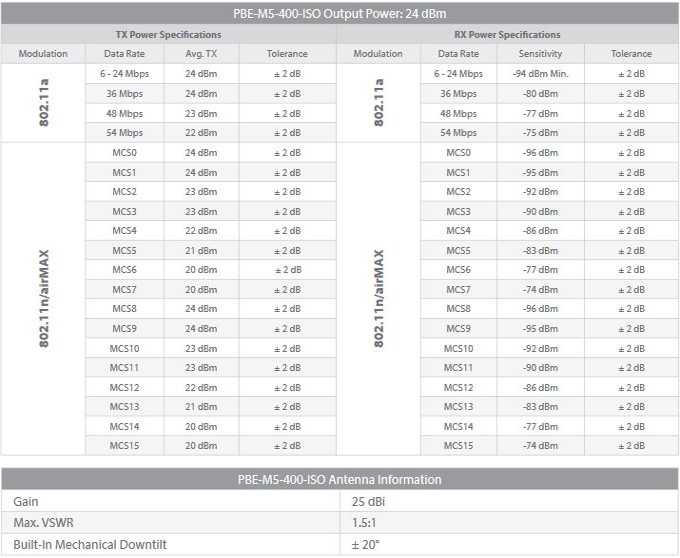
Task: Click 'Tolerance' header in the TX section
Action: click(x=287, y=54)
